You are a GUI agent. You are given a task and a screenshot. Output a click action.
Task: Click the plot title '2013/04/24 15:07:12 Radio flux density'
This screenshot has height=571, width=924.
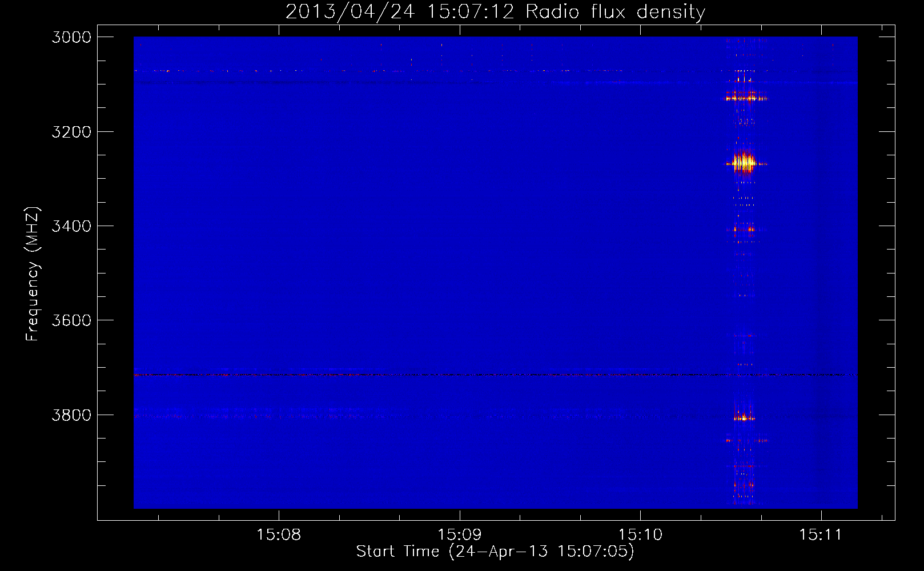click(495, 11)
